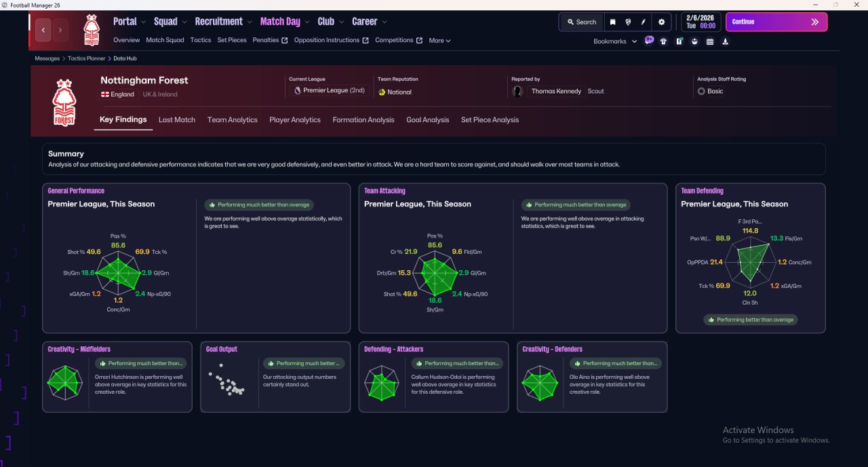Screen dimensions: 868x467
Task: Select the Key Findings tab
Action: (123, 119)
